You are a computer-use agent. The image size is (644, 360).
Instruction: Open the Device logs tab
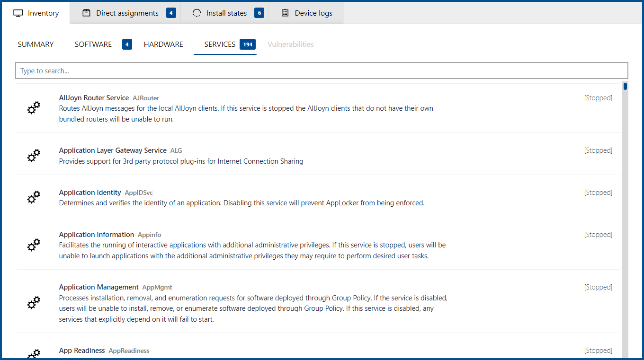point(313,13)
